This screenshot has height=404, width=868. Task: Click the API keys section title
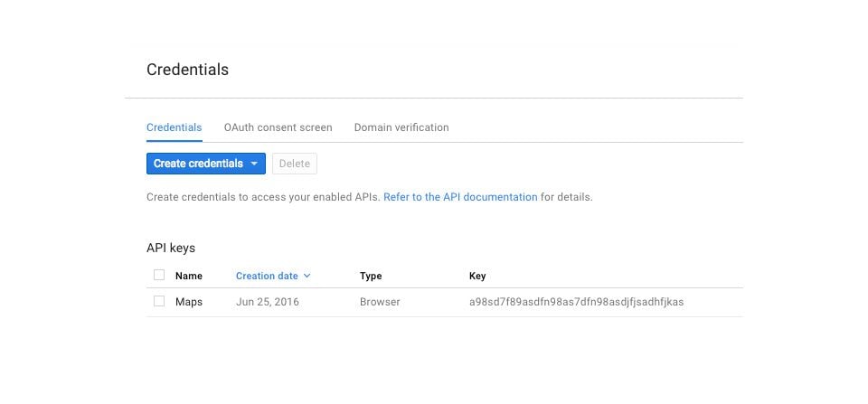pyautogui.click(x=171, y=248)
